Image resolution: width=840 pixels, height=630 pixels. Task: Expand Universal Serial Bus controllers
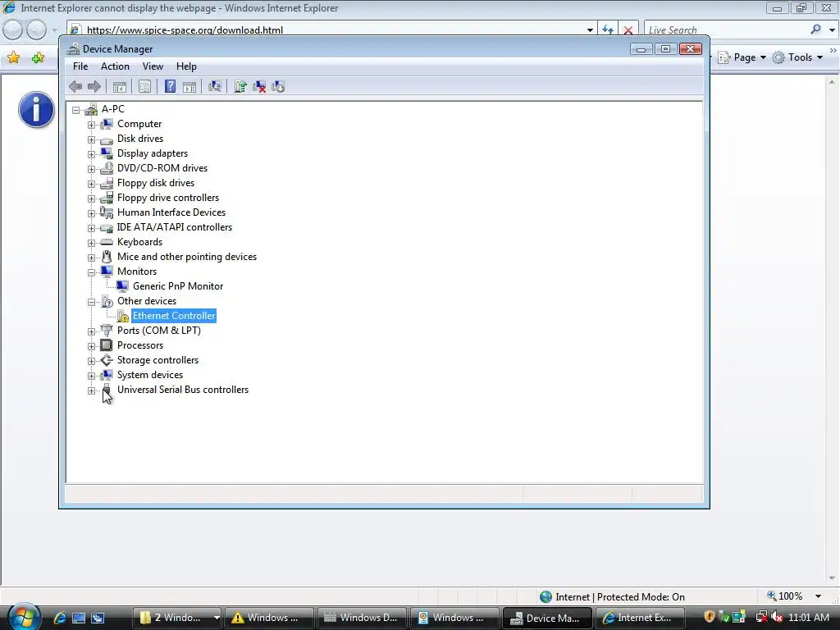(92, 390)
